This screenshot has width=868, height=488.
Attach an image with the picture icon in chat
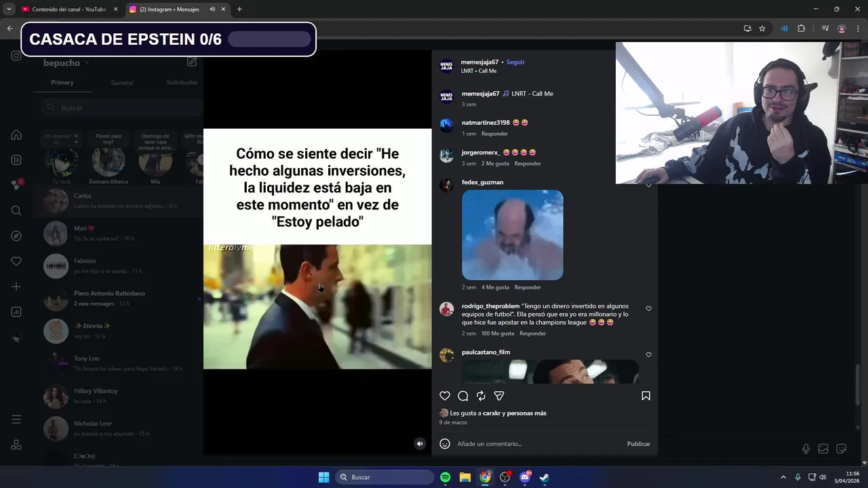pos(823,449)
